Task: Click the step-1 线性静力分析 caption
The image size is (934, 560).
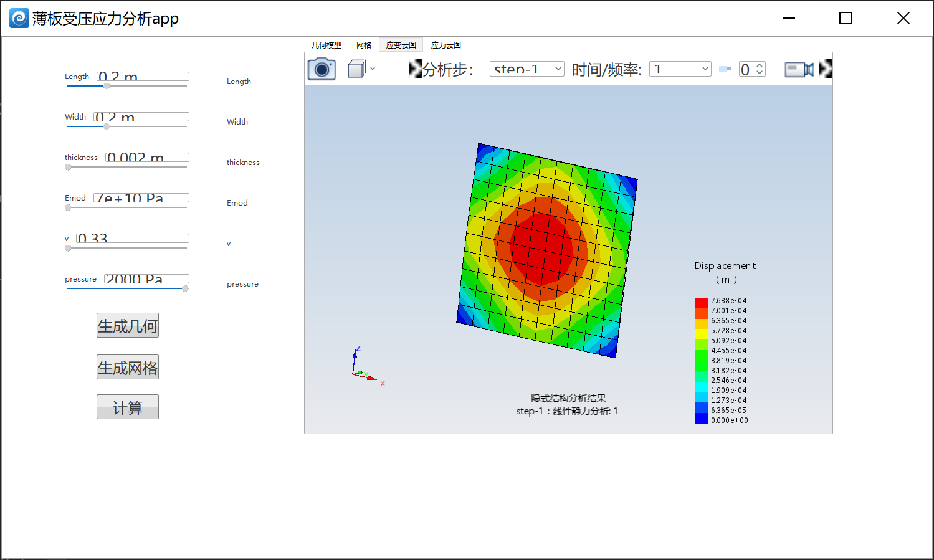Action: point(567,411)
